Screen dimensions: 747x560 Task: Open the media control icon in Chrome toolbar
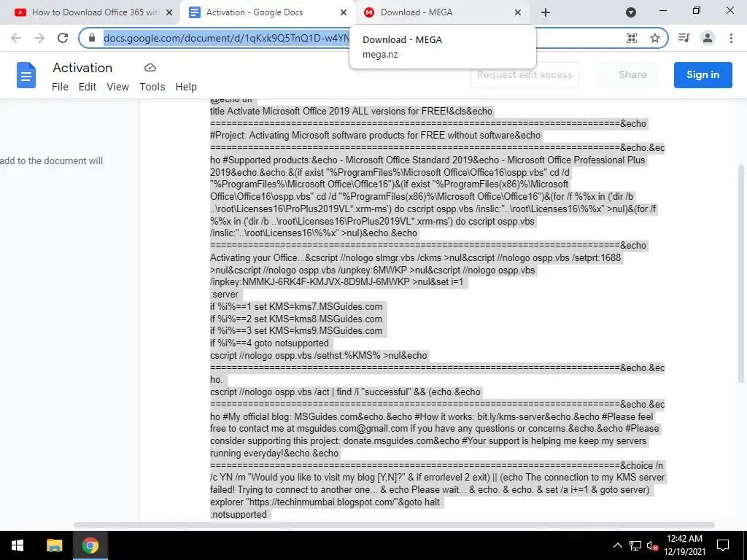click(684, 38)
